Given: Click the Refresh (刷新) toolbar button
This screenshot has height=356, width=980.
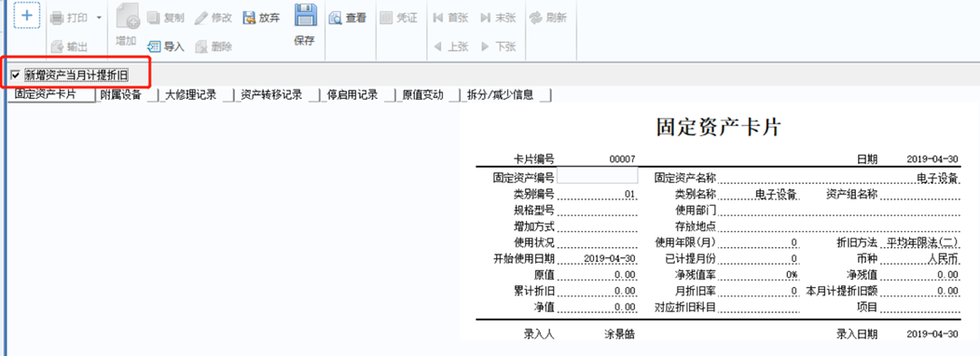Looking at the screenshot, I should 548,18.
